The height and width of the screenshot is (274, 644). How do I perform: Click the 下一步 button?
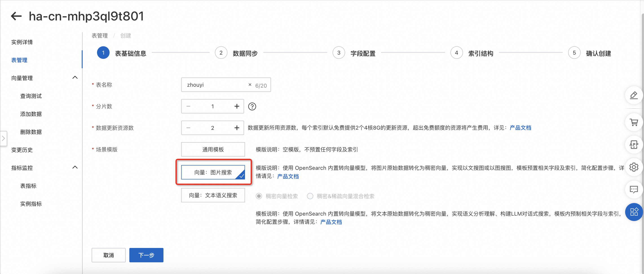click(146, 255)
